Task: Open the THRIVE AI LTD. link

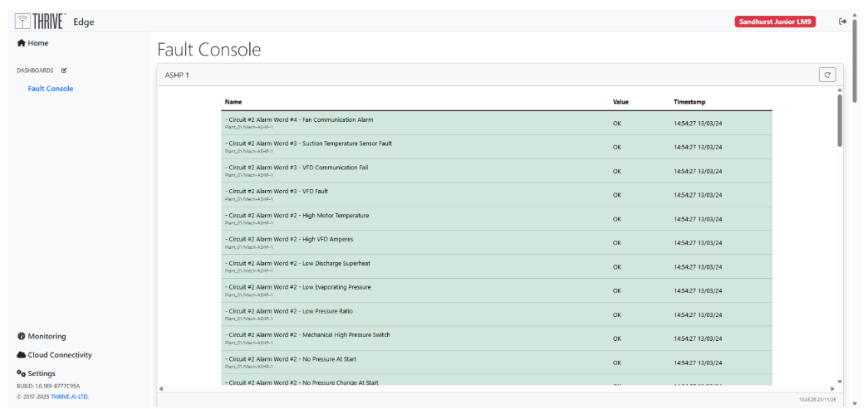Action: 70,397
